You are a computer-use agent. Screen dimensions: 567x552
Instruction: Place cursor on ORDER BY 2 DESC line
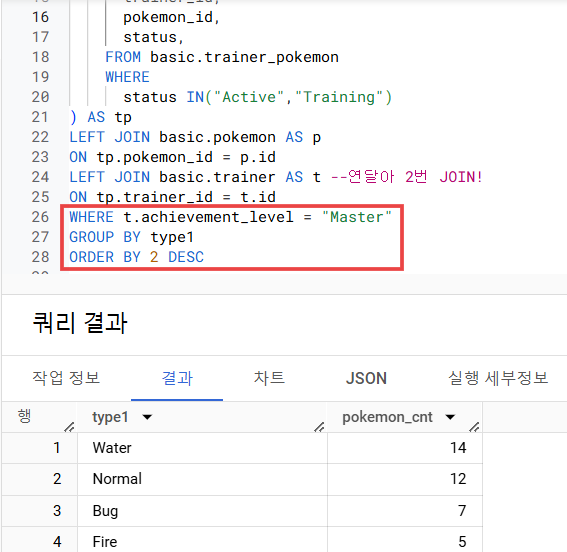pyautogui.click(x=137, y=257)
